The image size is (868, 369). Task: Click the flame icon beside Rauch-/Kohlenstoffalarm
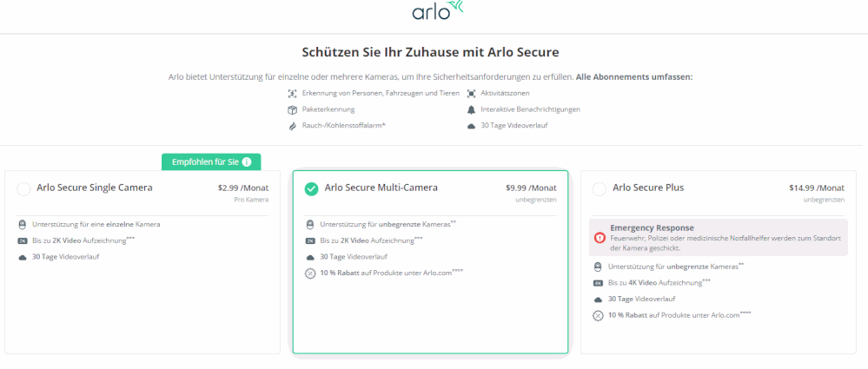(293, 126)
